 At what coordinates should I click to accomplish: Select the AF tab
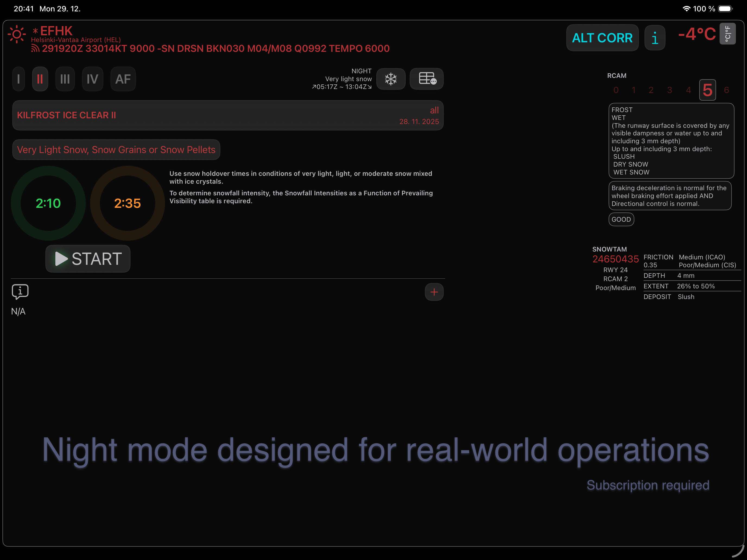(123, 79)
